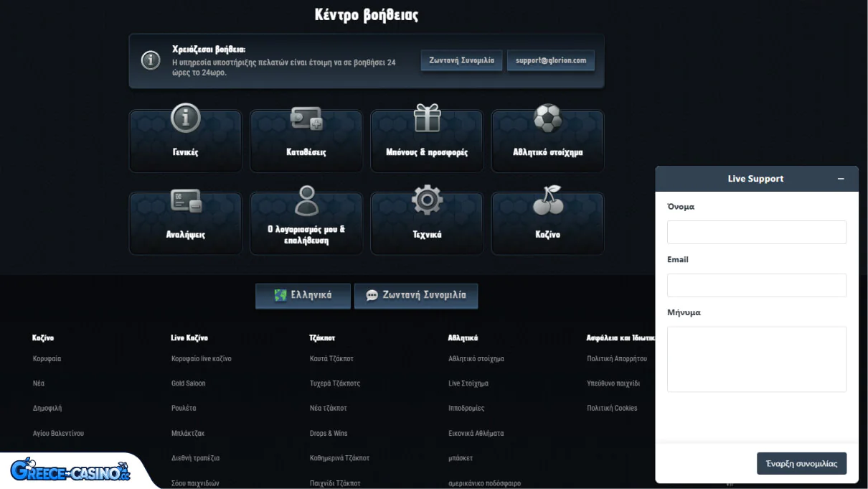Click the support@glorion.com email button
868x489 pixels.
[x=550, y=60]
